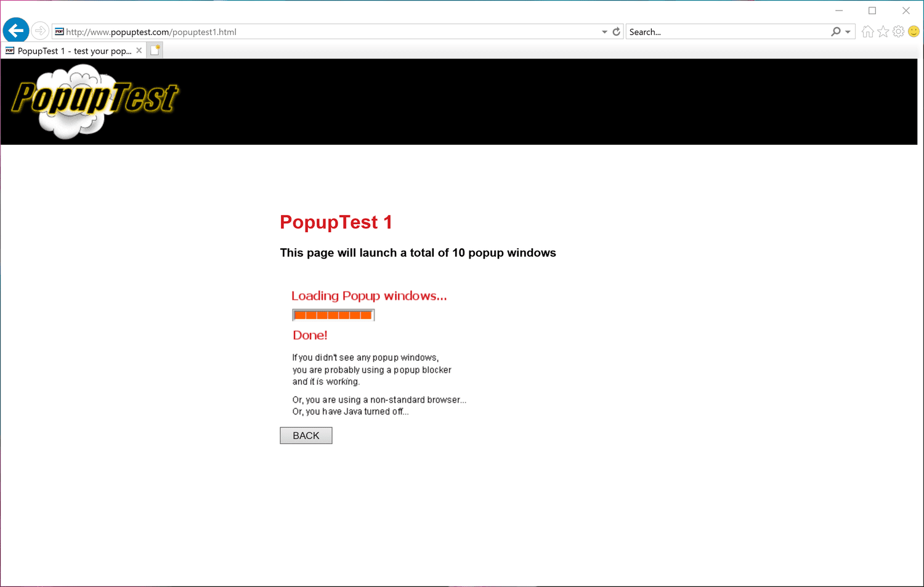Image resolution: width=924 pixels, height=587 pixels.
Task: Click the PopupTest logo banner
Action: pos(95,102)
